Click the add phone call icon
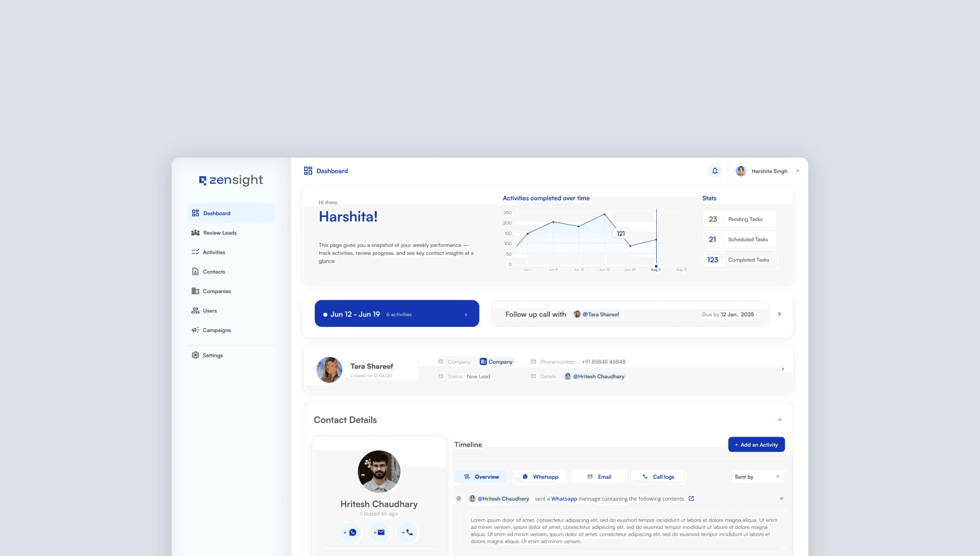980x556 pixels. [407, 532]
